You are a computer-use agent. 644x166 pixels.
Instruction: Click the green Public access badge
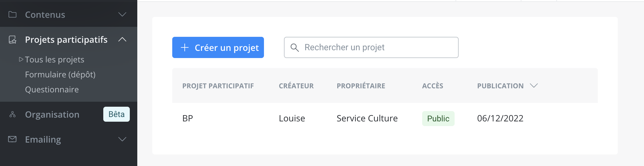(x=438, y=119)
